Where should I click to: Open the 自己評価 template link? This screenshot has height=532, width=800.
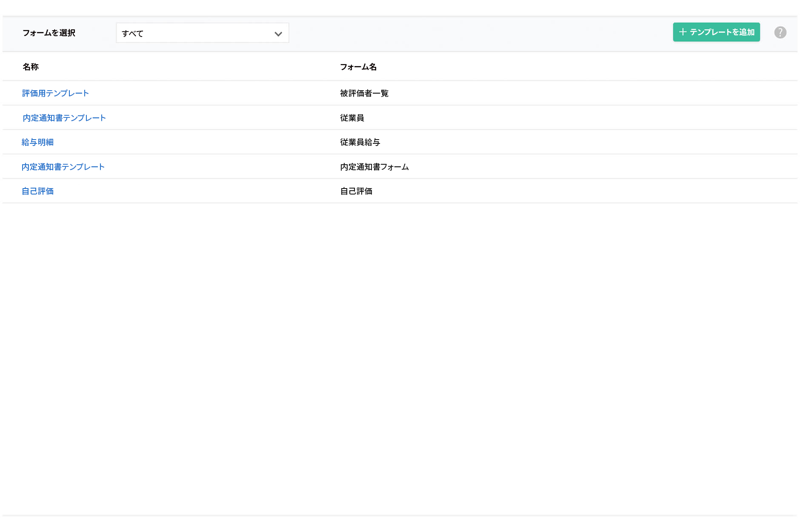click(37, 191)
